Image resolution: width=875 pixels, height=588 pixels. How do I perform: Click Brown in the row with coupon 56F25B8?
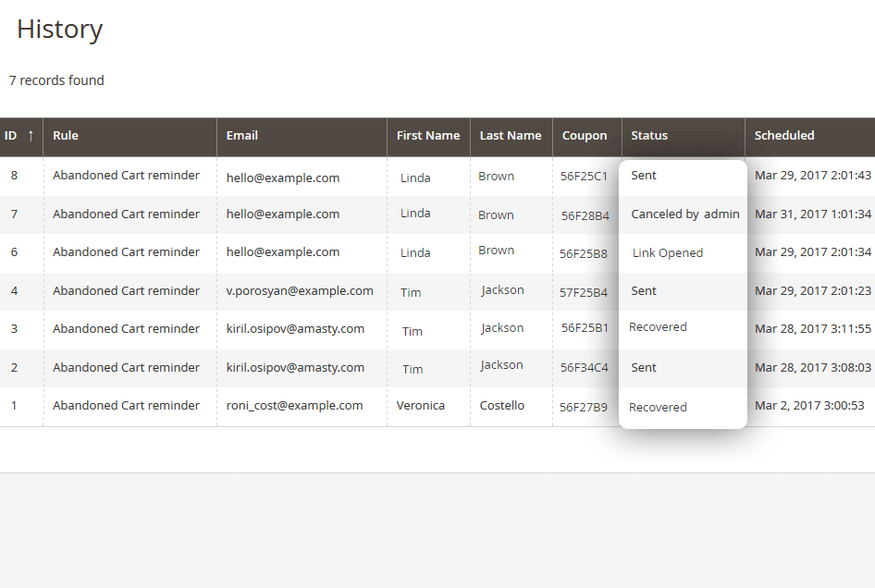496,251
